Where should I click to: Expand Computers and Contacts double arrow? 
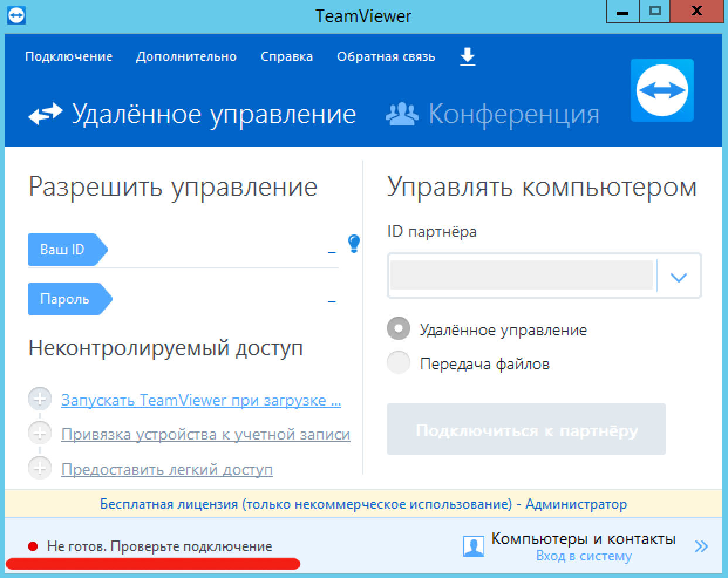point(701,546)
